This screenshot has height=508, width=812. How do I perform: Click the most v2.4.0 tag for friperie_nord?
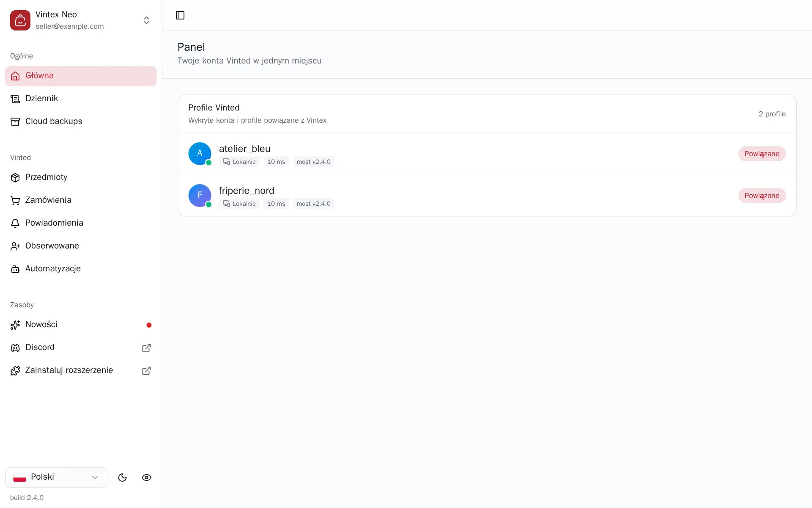[313, 204]
